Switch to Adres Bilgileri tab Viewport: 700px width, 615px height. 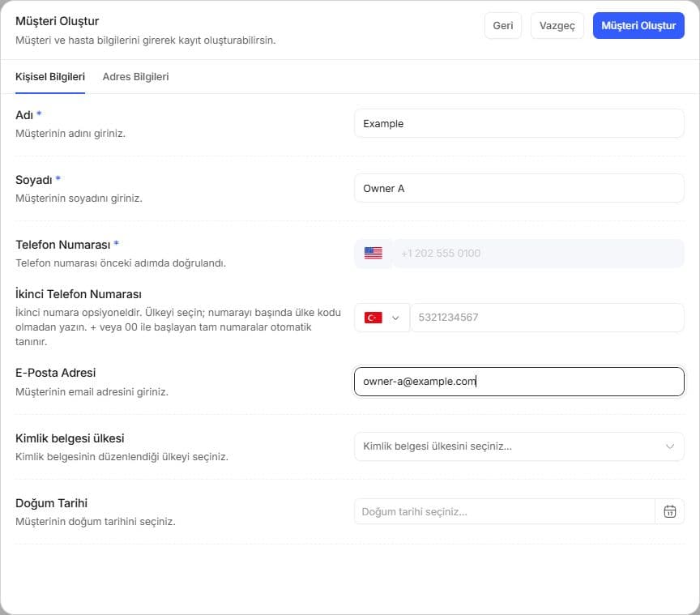136,77
